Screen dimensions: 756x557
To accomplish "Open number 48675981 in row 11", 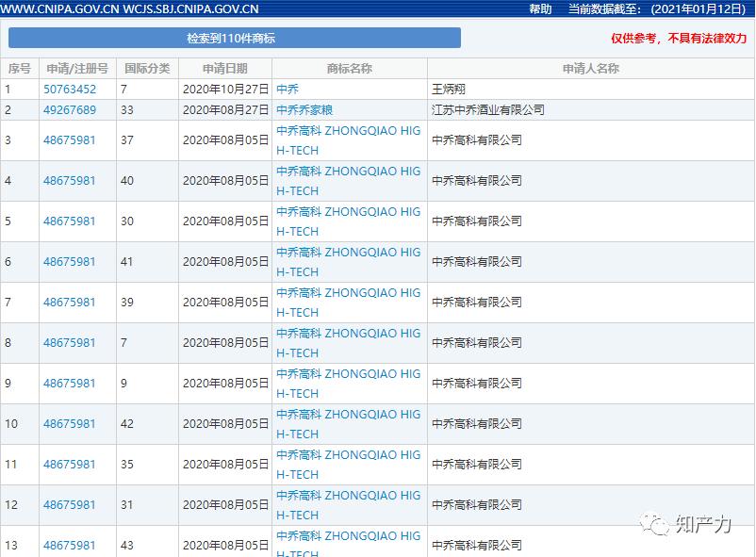I will click(70, 465).
